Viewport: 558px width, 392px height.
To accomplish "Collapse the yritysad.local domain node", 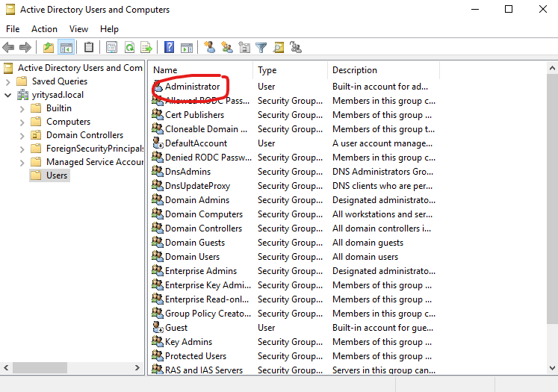I will coord(7,95).
